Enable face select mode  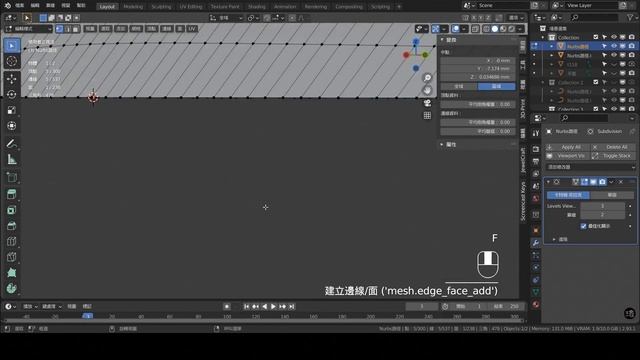76,29
